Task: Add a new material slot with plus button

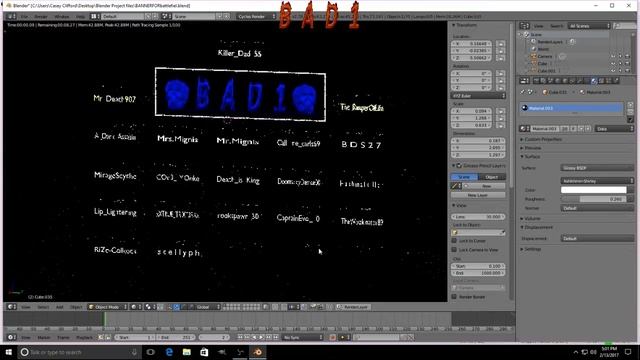Action: (x=630, y=105)
